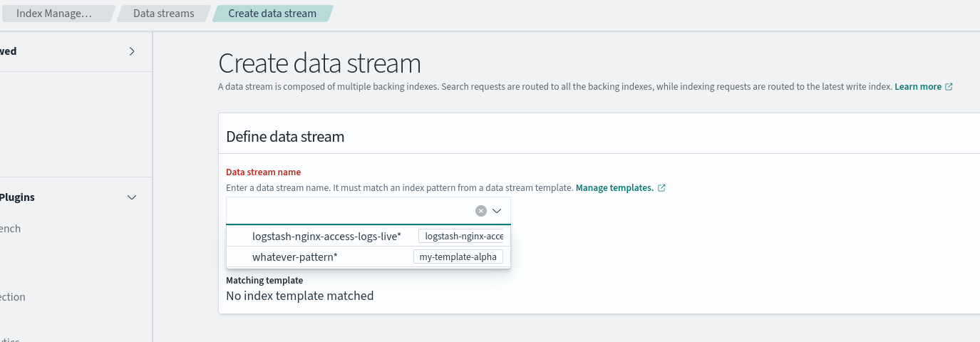Image resolution: width=980 pixels, height=342 pixels.
Task: Choose the whatever-pattern* option
Action: coord(295,256)
